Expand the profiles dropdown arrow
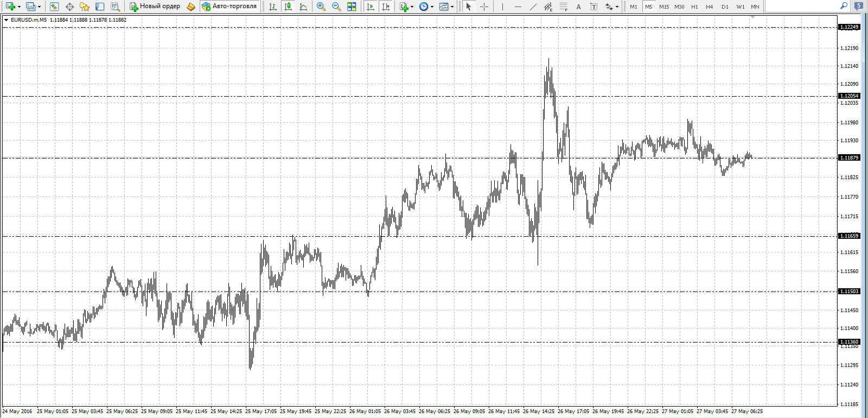Image resolution: width=868 pixels, height=418 pixels. (x=39, y=7)
